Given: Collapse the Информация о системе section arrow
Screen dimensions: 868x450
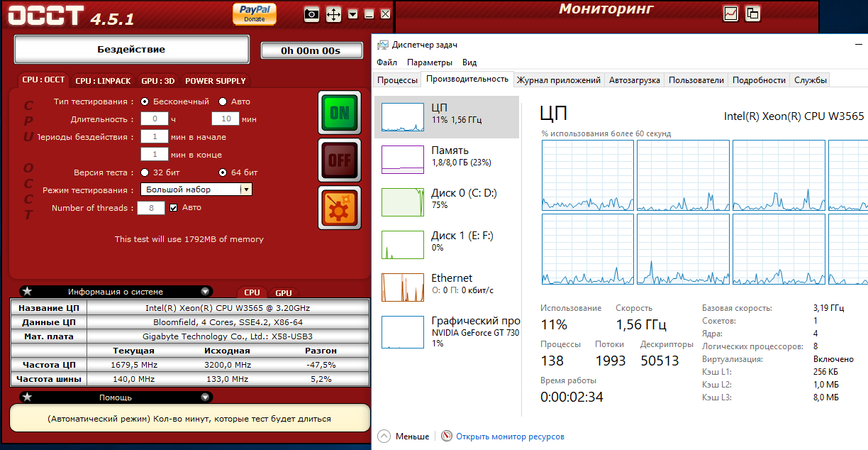Looking at the screenshot, I should pos(205,291).
